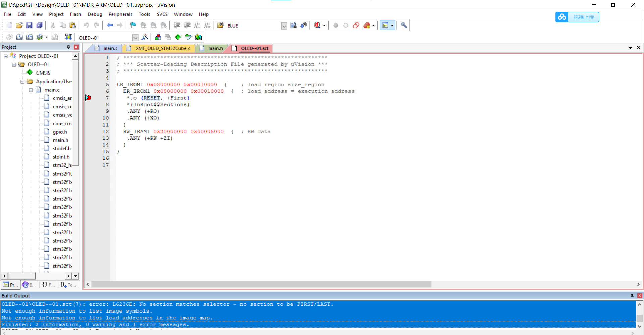Collapse the Project: OLED--01 tree node
This screenshot has width=644, height=335.
[x=6, y=56]
